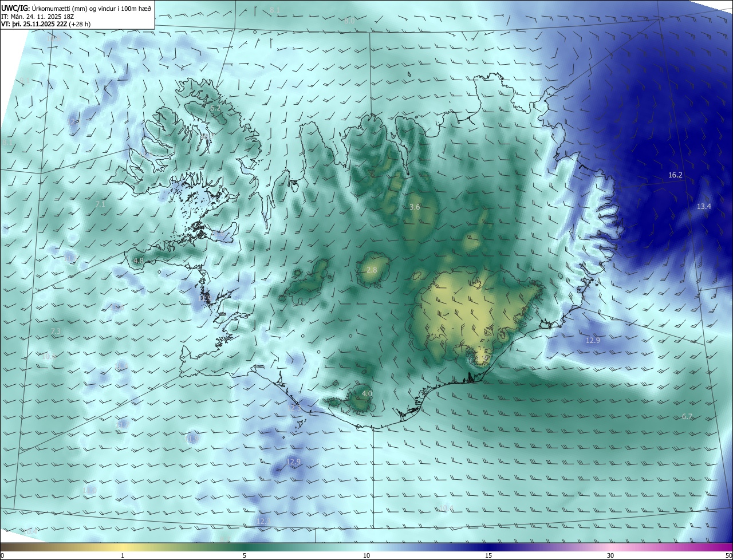Select the 10 tick on the color scale
The image size is (733, 560).
coord(366,555)
